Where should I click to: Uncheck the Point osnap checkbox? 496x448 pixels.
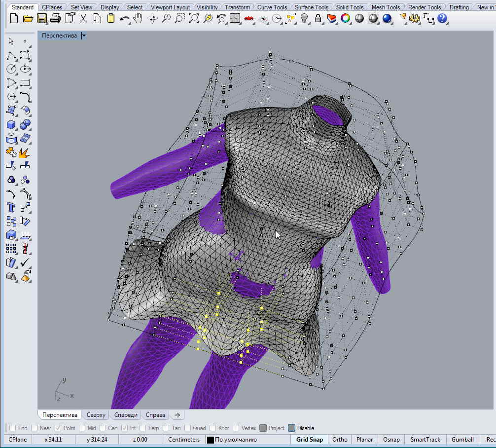[x=58, y=428]
